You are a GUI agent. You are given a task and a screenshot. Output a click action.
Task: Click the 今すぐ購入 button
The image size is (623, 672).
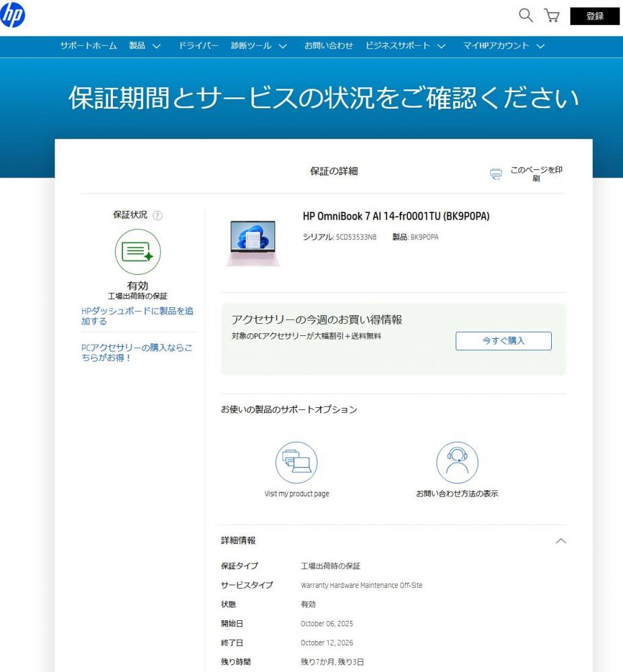(503, 341)
